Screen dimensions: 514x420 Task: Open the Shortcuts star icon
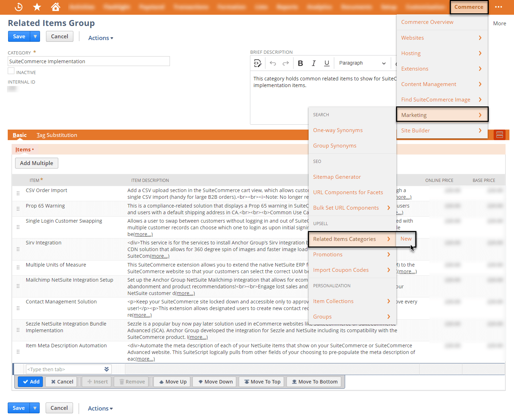[x=37, y=7]
